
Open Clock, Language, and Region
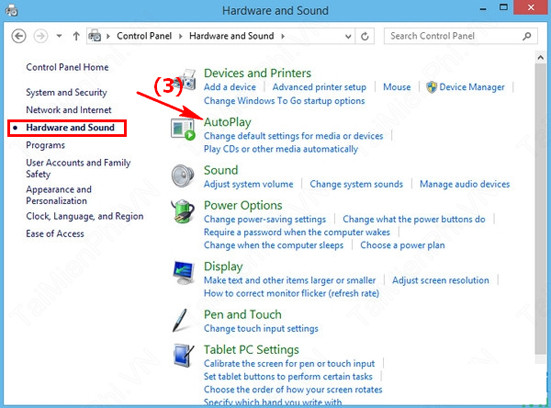pos(85,216)
